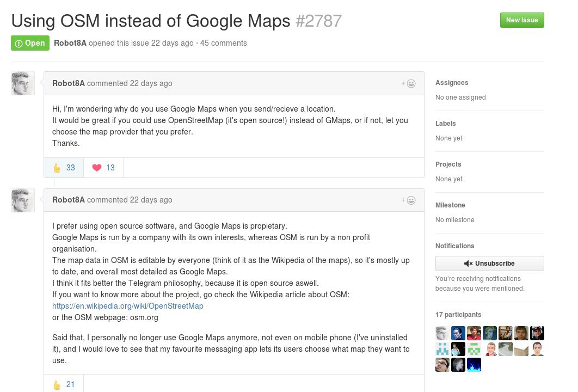This screenshot has width=578, height=392.
Task: Click the Projects sidebar heading
Action: pos(448,164)
